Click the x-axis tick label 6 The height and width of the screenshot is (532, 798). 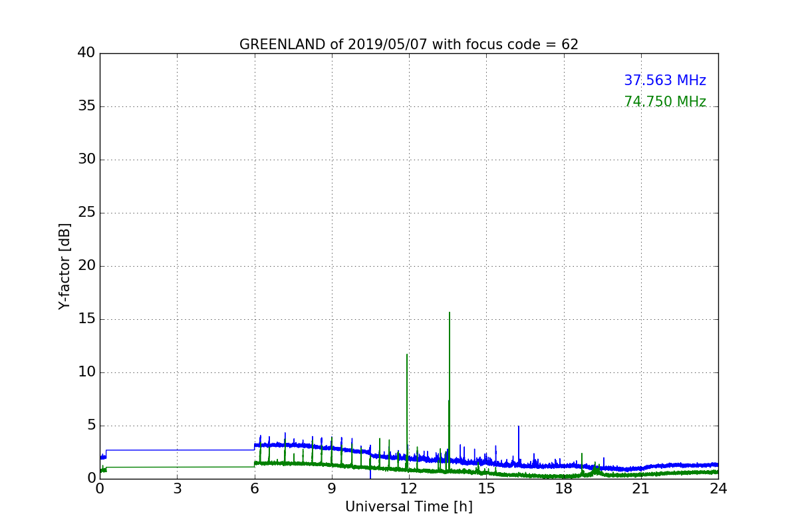coord(254,489)
